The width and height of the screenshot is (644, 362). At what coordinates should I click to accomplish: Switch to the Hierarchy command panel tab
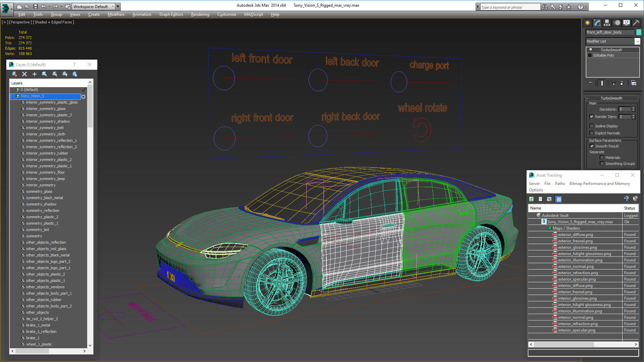point(607,23)
